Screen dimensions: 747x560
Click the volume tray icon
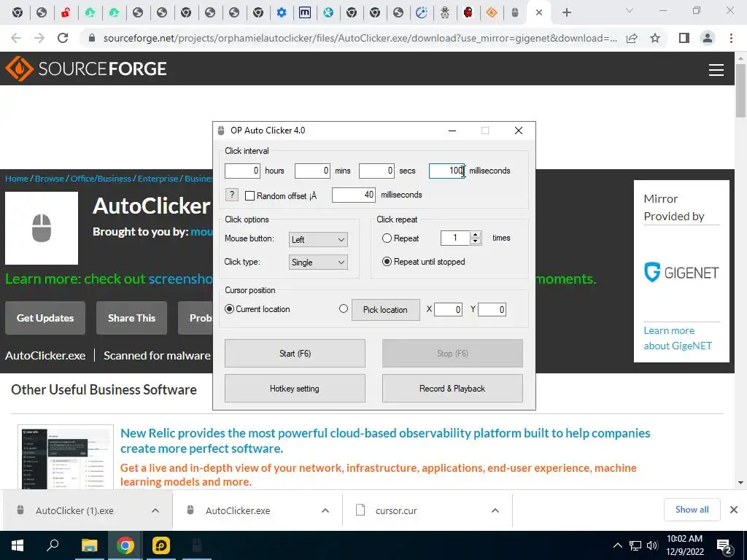(x=652, y=545)
